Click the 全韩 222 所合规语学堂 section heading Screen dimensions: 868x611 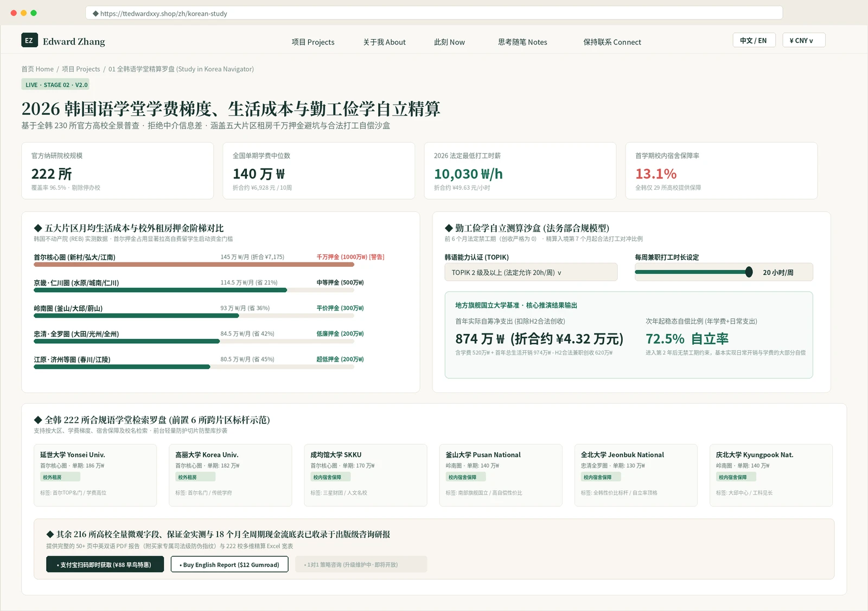pos(152,420)
